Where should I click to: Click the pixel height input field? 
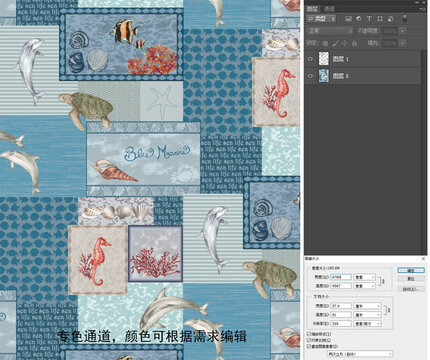click(x=341, y=286)
